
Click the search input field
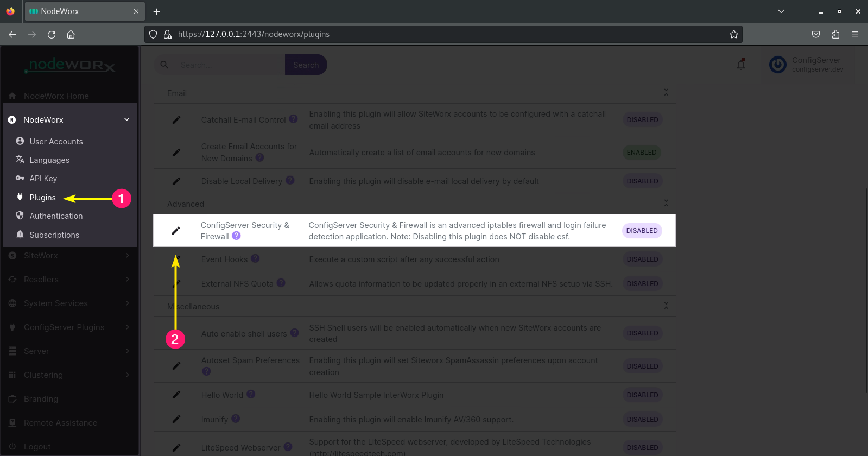click(228, 65)
